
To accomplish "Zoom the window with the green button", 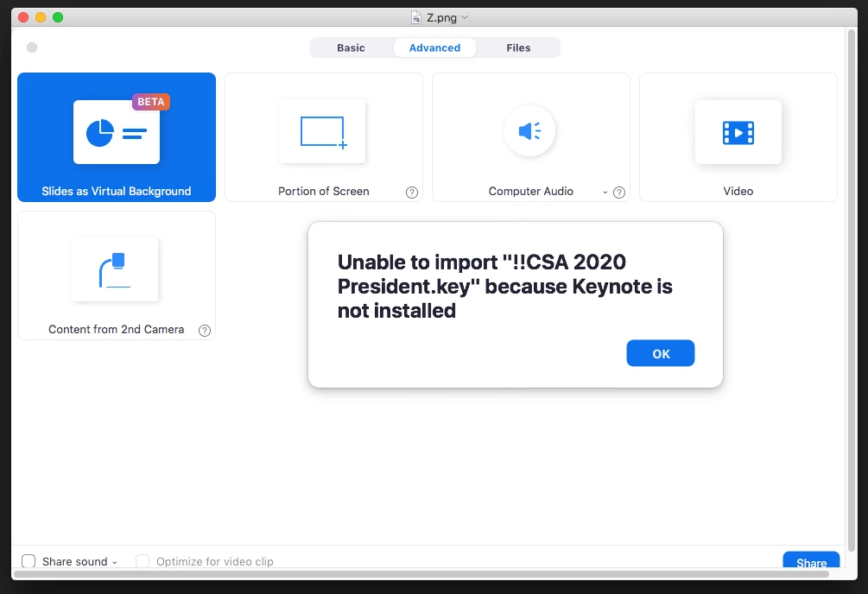I will (58, 17).
